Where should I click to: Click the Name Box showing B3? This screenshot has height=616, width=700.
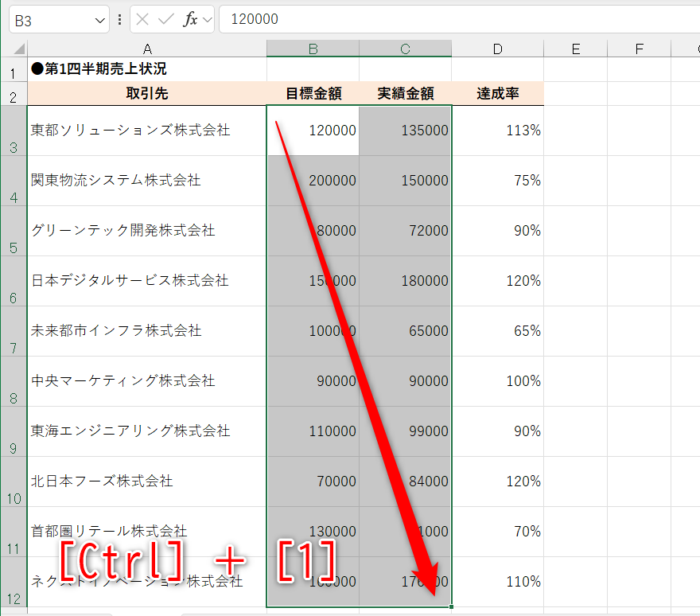point(59,20)
